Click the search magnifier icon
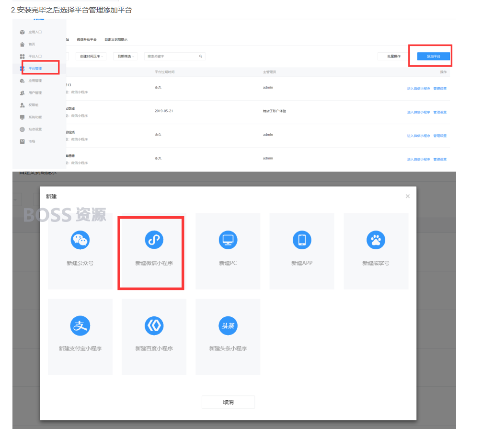Image resolution: width=504 pixels, height=429 pixels. (201, 56)
